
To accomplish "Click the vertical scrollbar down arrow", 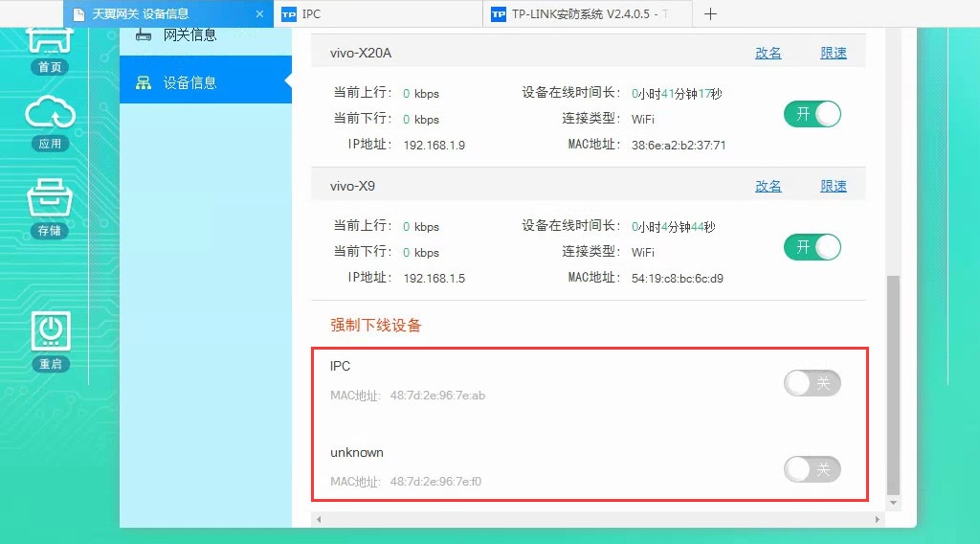I will 894,502.
